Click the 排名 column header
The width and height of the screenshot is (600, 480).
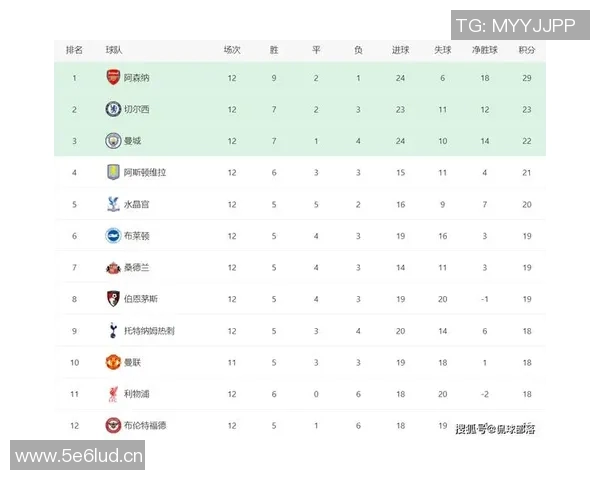pos(74,50)
